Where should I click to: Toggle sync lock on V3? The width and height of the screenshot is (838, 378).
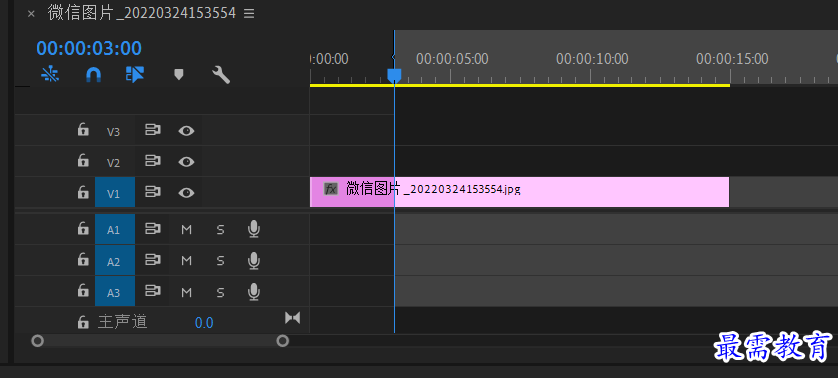[x=153, y=130]
